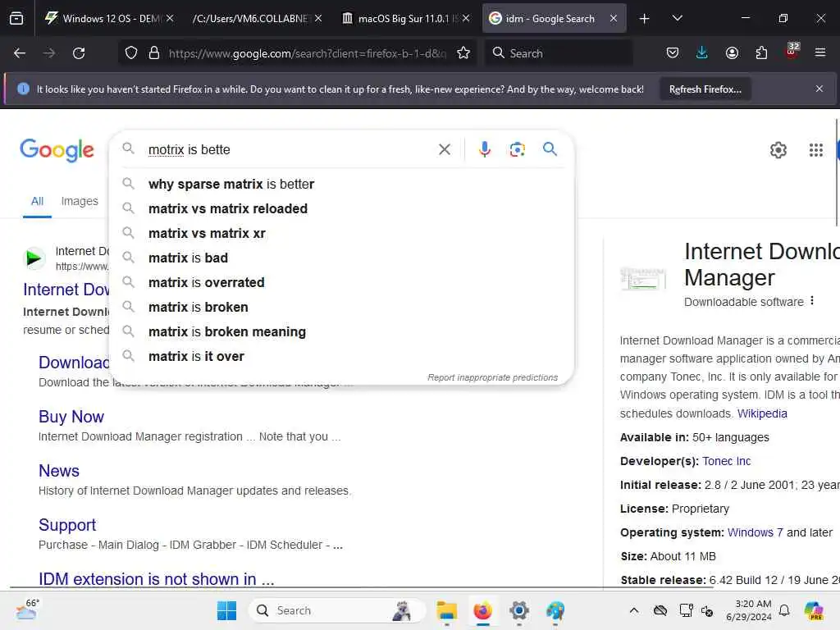Choose suggestion matrix vs matrix reloaded
This screenshot has height=630, width=840.
coord(341,208)
